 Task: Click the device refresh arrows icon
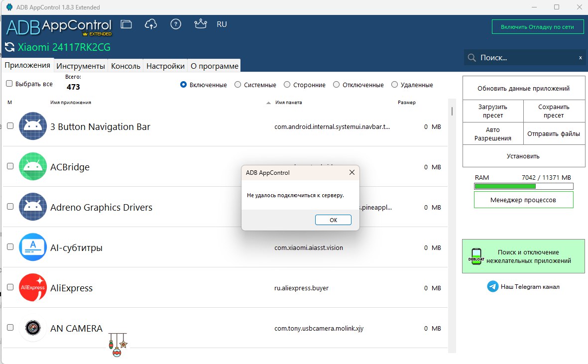[9, 47]
